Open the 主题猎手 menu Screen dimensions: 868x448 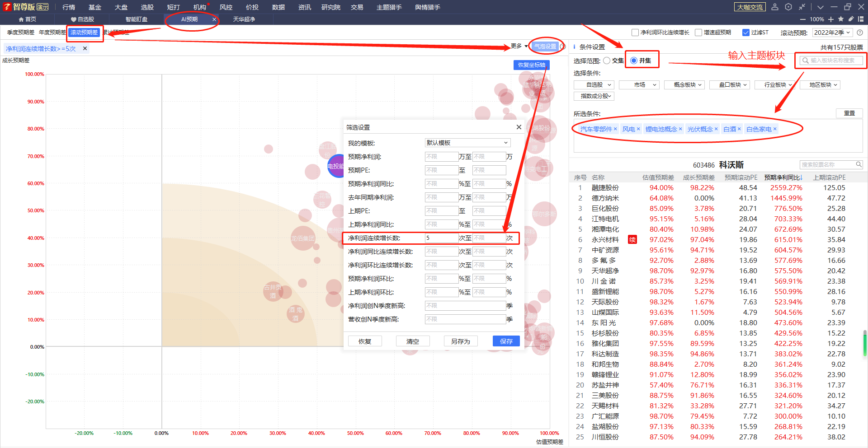389,7
